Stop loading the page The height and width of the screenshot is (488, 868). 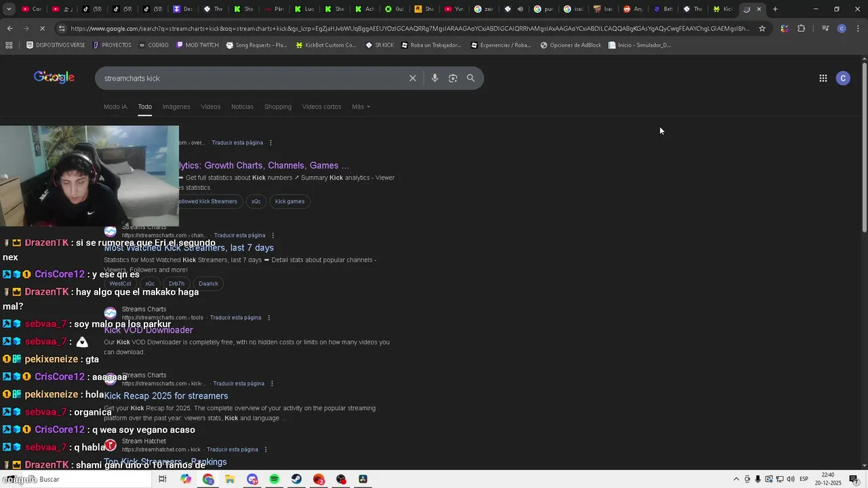coord(42,28)
